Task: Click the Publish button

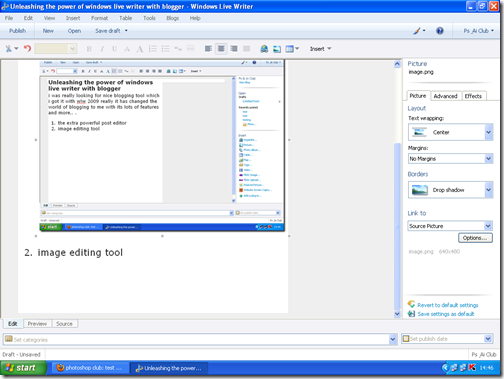Action: [17, 31]
